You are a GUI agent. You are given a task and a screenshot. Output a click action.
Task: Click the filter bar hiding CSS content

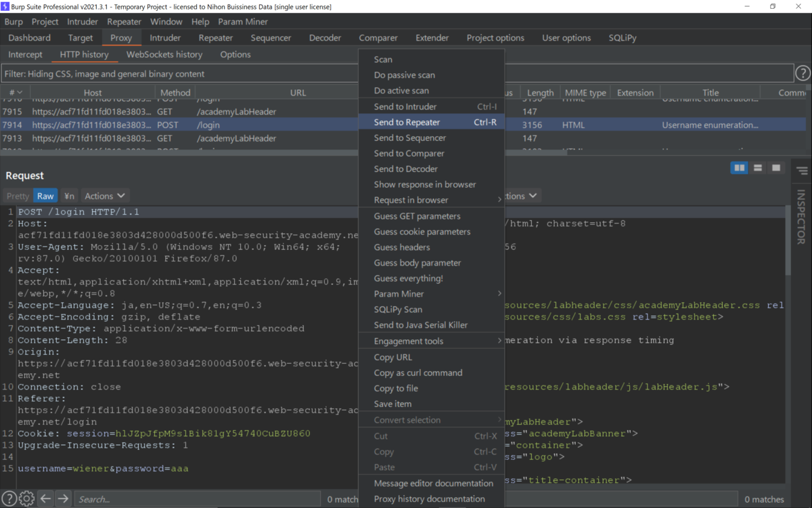click(397, 73)
